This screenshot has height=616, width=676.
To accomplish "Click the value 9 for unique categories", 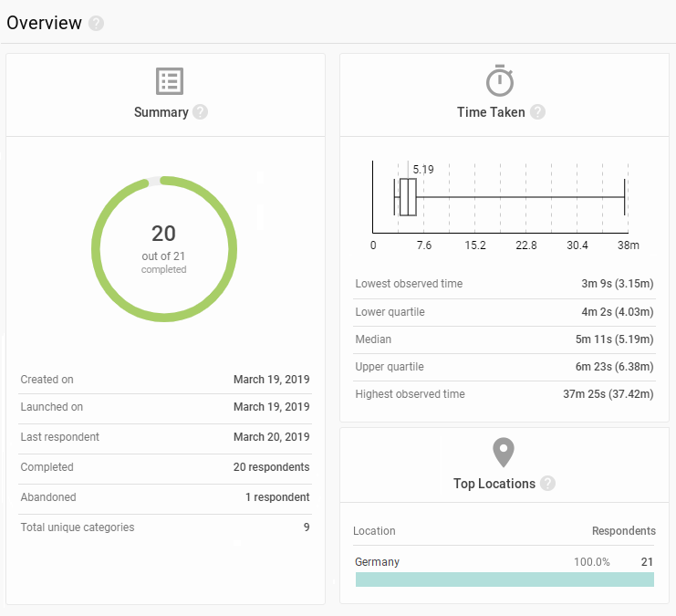I will click(x=307, y=527).
